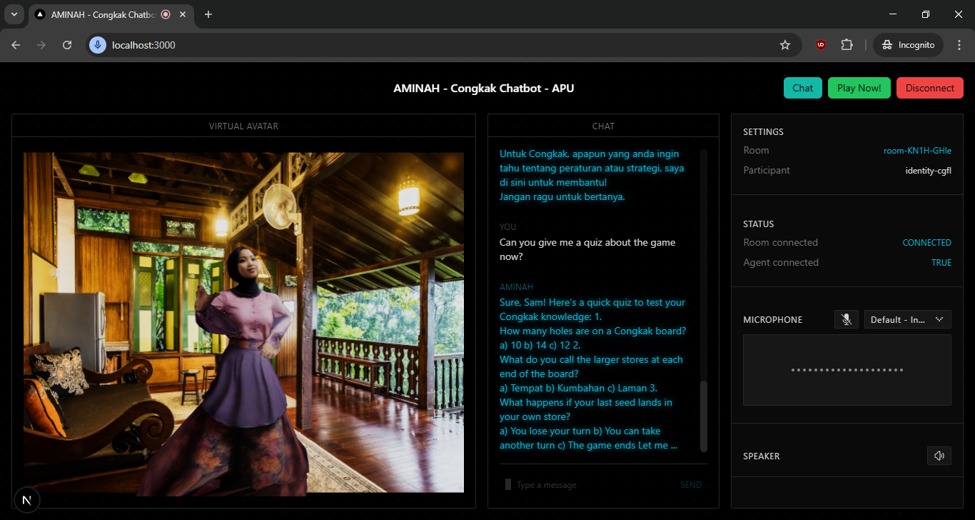Click the MICROPHONE section label
This screenshot has width=975, height=520.
coord(772,320)
